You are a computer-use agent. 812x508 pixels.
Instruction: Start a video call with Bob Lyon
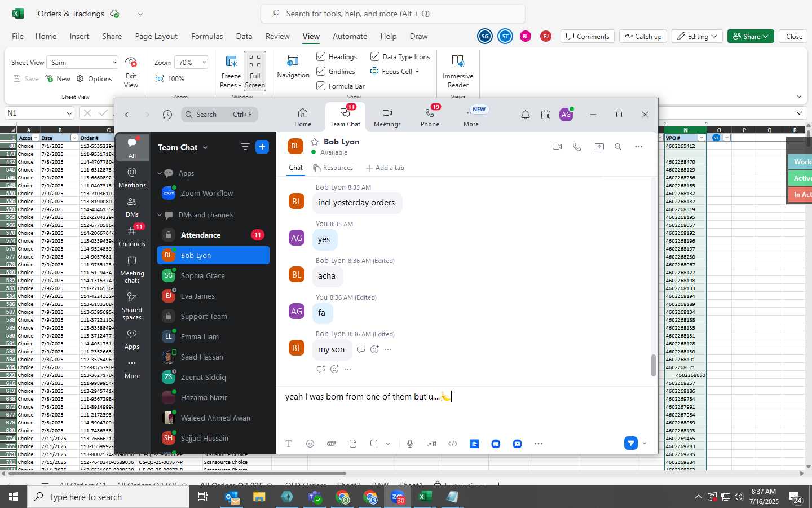click(x=557, y=147)
